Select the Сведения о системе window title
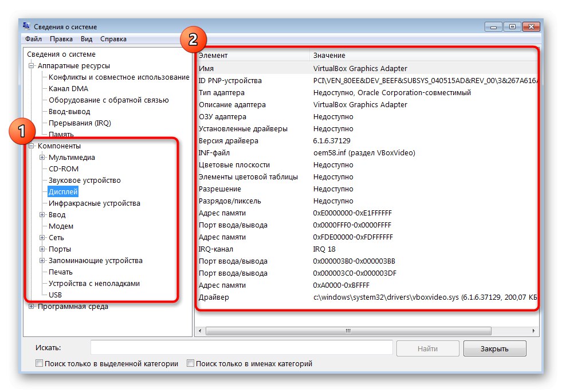Viewport: 562px width, 392px height. pyautogui.click(x=65, y=27)
